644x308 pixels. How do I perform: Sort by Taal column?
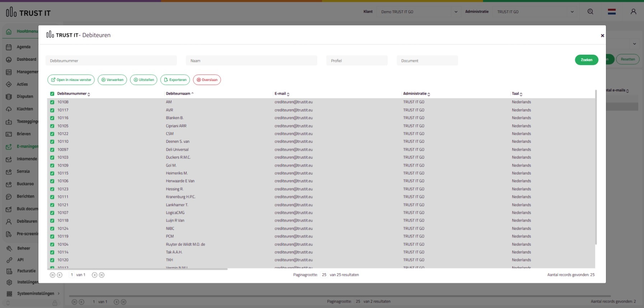[x=517, y=94]
